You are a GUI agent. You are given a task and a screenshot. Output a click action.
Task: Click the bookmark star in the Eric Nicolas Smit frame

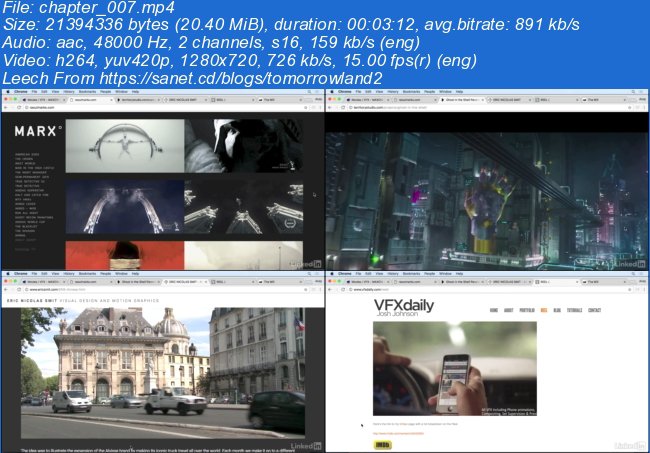[306, 290]
